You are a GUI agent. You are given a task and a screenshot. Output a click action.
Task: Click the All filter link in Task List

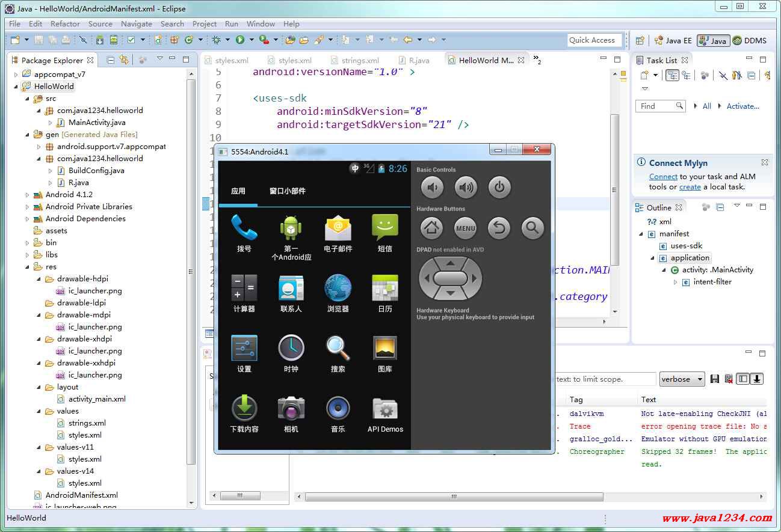707,106
